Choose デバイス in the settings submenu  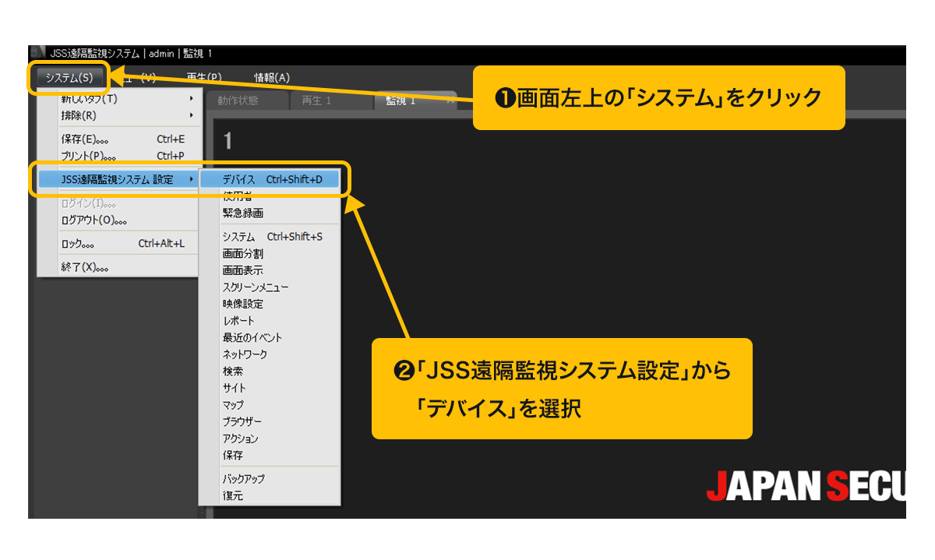[270, 179]
